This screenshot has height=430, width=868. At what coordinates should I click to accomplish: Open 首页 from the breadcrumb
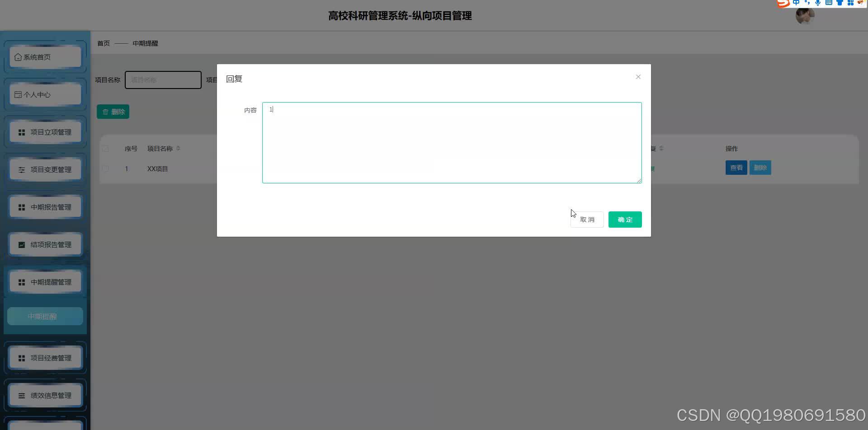pos(103,43)
